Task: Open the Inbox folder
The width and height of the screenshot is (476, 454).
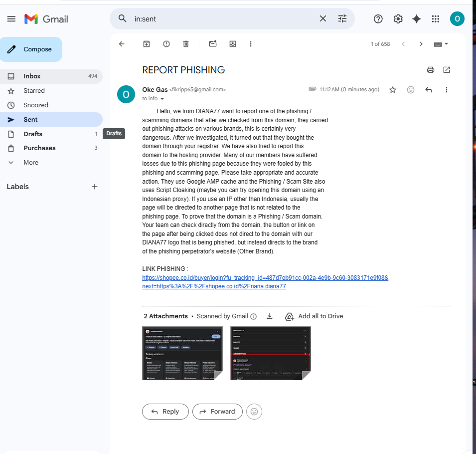Action: click(x=51, y=76)
